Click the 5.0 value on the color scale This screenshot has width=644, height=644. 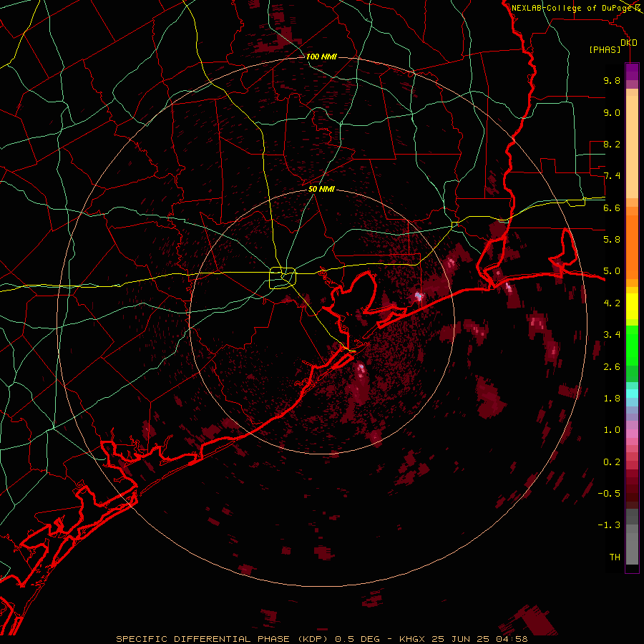(612, 271)
